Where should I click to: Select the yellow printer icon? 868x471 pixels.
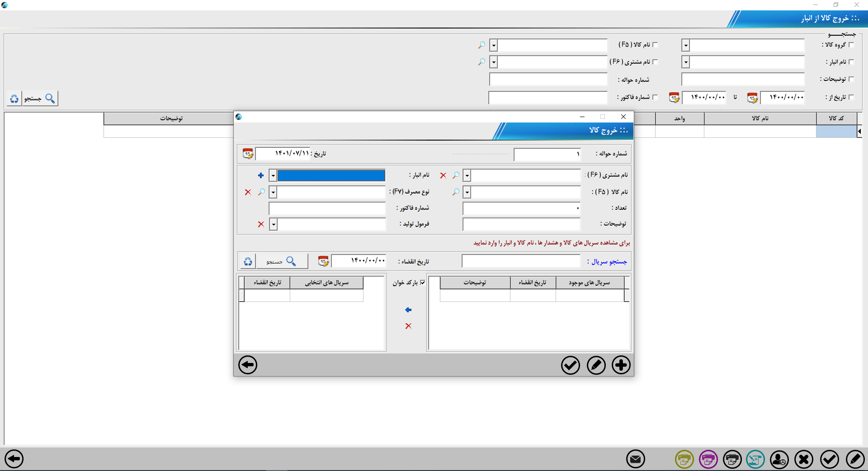684,459
